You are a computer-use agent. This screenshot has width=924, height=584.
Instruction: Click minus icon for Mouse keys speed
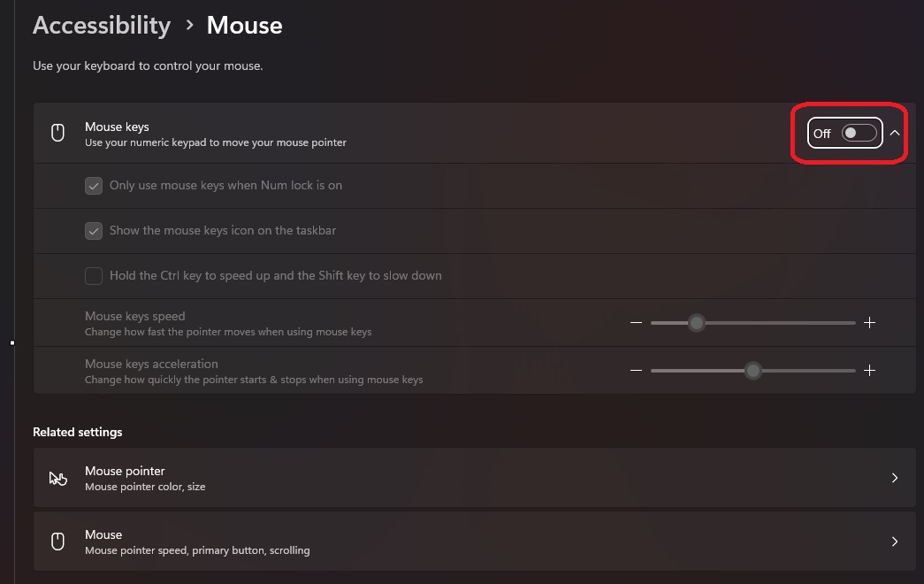coord(636,323)
